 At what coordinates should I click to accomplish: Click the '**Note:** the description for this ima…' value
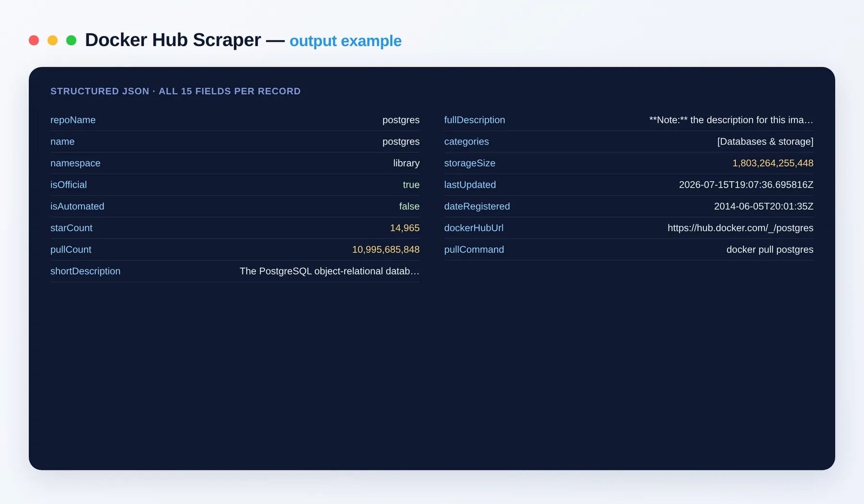pos(731,120)
